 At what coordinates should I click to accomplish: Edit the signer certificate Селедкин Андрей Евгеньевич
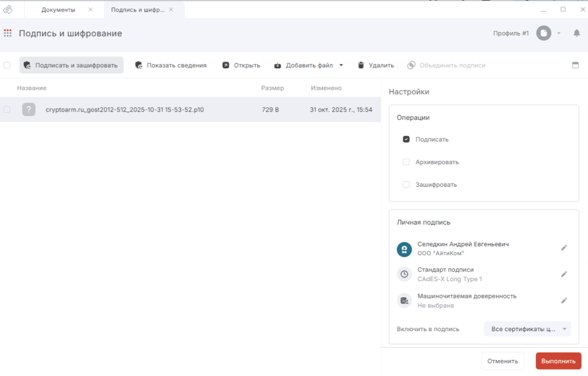point(564,248)
